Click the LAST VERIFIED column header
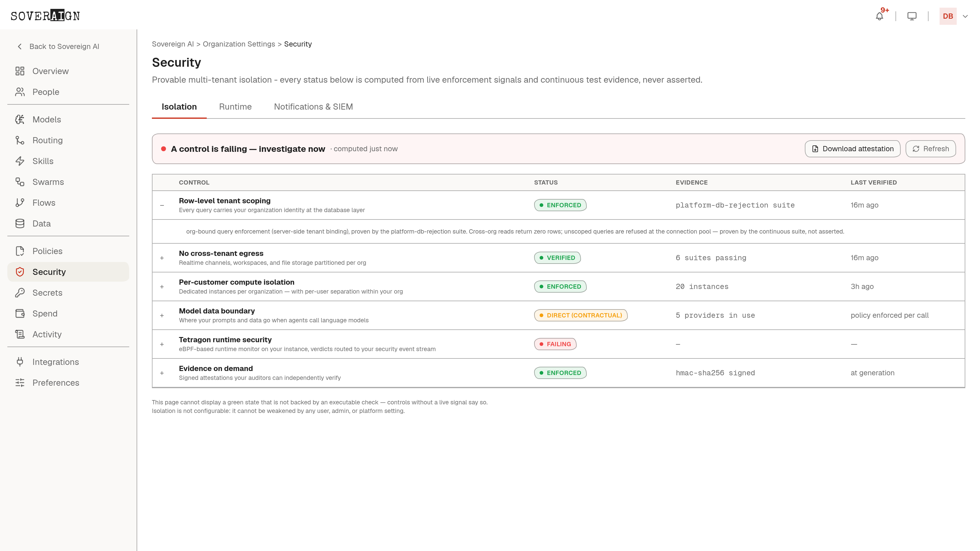Screen dimensions: 980x551 tap(873, 182)
